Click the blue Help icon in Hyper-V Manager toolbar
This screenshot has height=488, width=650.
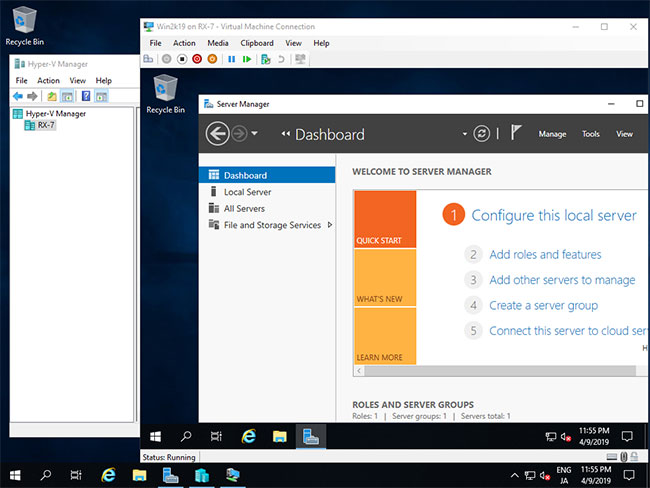click(x=86, y=96)
